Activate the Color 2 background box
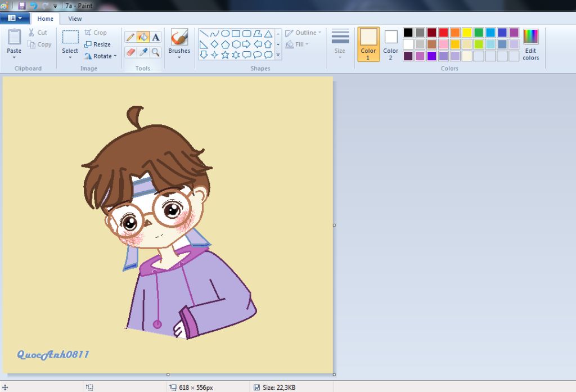576x392 pixels. click(x=390, y=44)
